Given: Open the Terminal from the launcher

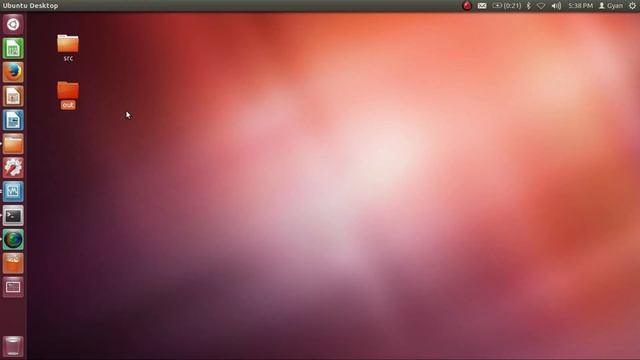Looking at the screenshot, I should click(x=13, y=216).
